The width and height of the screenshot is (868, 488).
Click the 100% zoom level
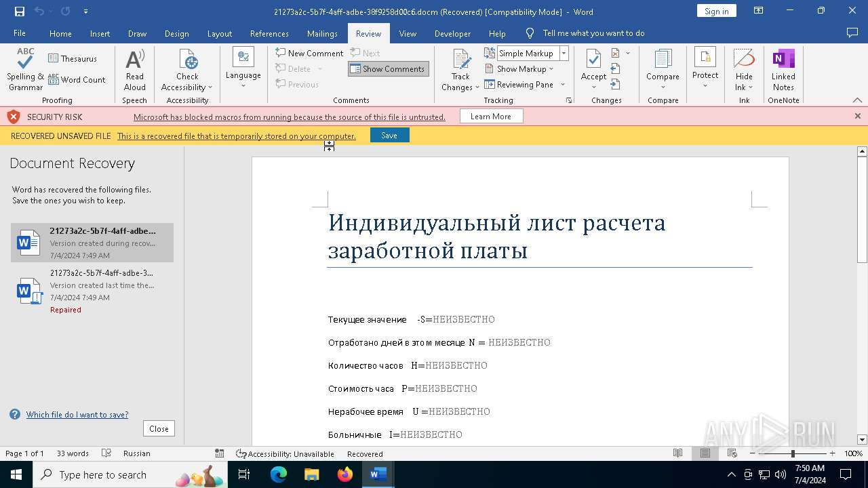pos(853,453)
